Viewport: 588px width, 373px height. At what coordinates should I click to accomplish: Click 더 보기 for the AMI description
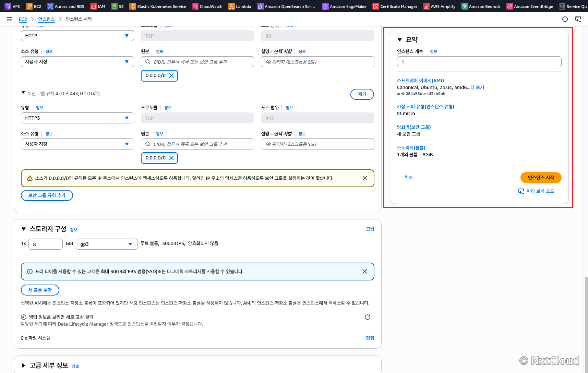[477, 87]
